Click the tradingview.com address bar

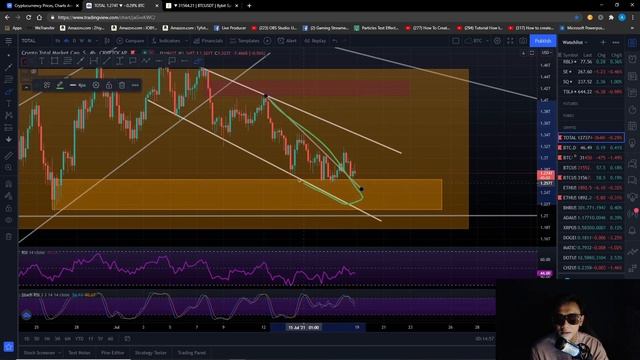tap(106, 18)
